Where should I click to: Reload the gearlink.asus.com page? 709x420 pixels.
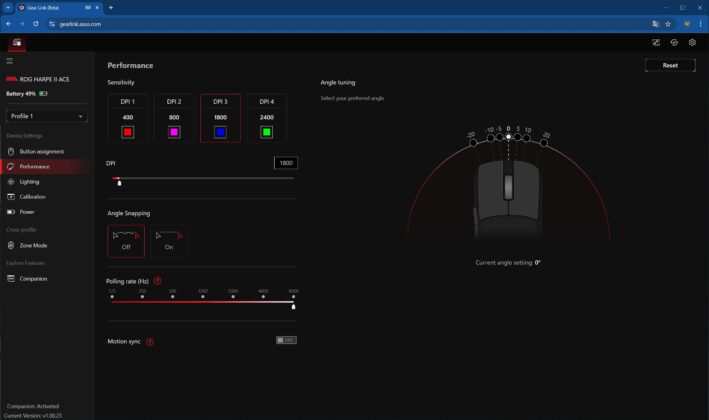36,24
